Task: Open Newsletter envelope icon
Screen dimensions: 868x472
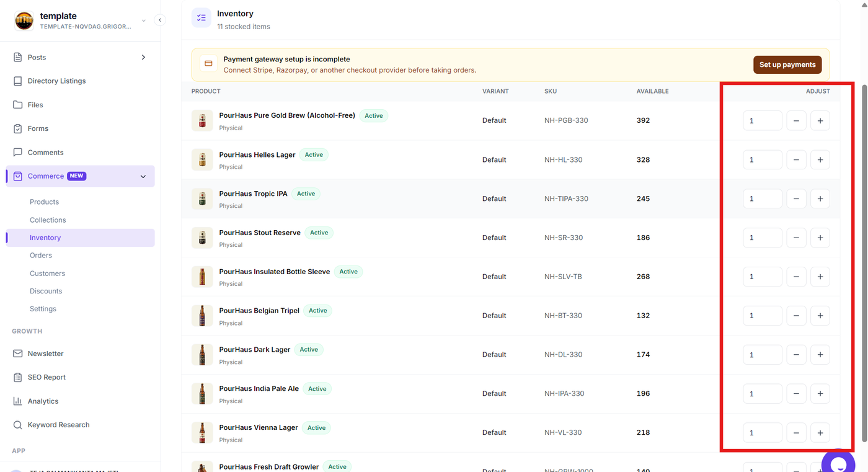Action: tap(17, 354)
